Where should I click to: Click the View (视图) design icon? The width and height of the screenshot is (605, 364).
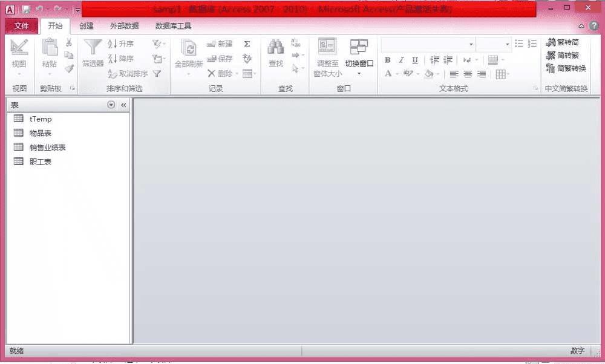pyautogui.click(x=19, y=48)
